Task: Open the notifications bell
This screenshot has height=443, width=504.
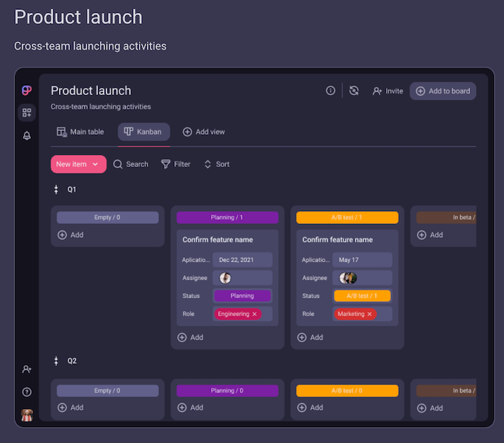Action: 27,135
